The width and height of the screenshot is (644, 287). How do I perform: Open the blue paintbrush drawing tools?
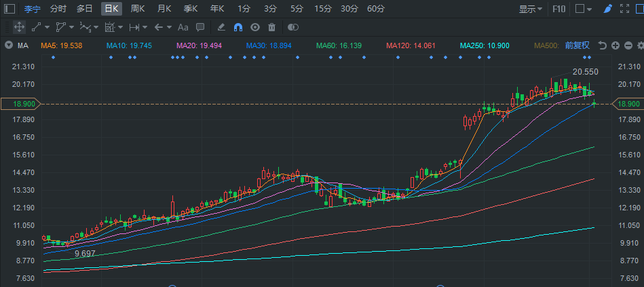pyautogui.click(x=608, y=9)
